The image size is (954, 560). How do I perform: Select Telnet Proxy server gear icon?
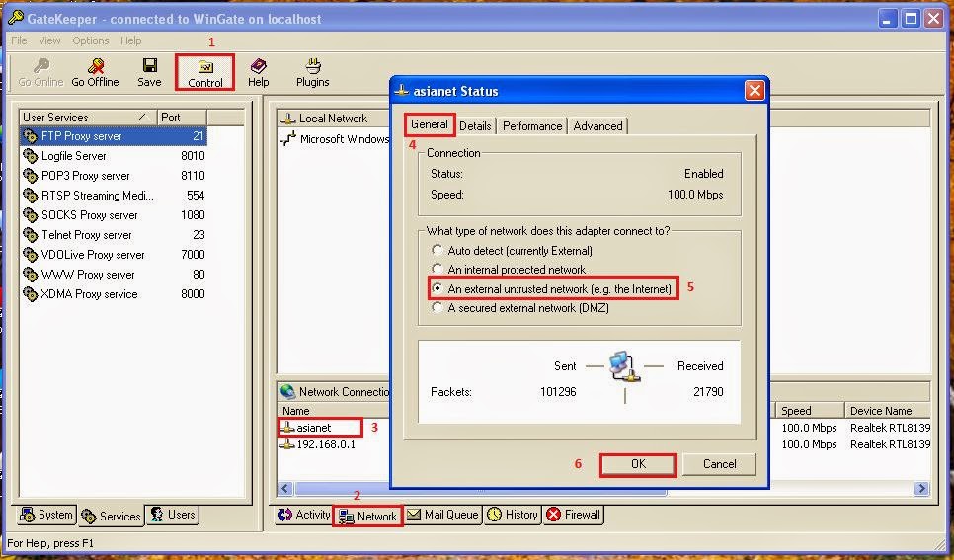tap(31, 235)
